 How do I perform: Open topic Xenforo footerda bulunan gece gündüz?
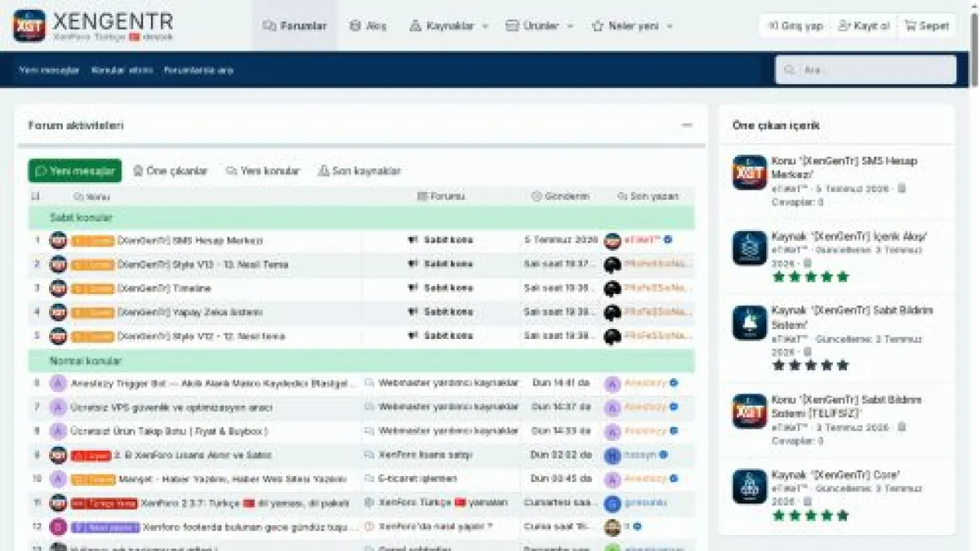coord(250,527)
